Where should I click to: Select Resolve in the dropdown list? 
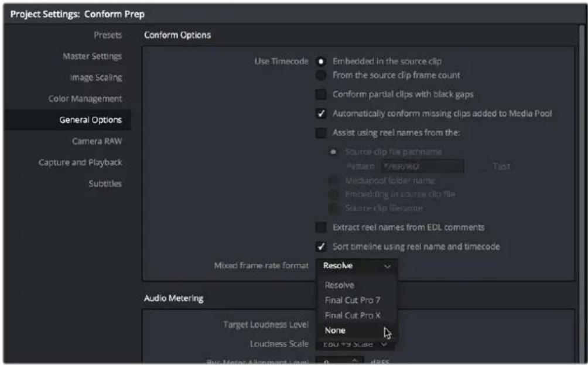click(x=339, y=285)
